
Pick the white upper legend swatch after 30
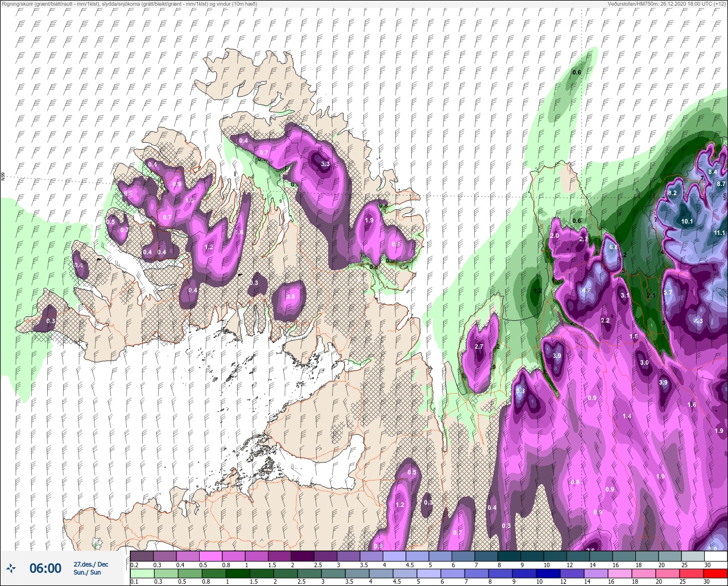point(715,556)
